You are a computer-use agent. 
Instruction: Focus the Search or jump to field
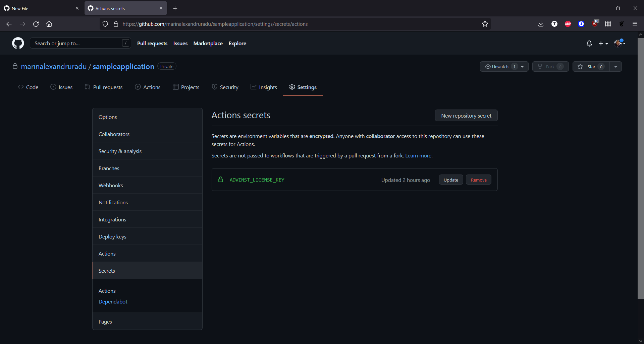[80, 43]
